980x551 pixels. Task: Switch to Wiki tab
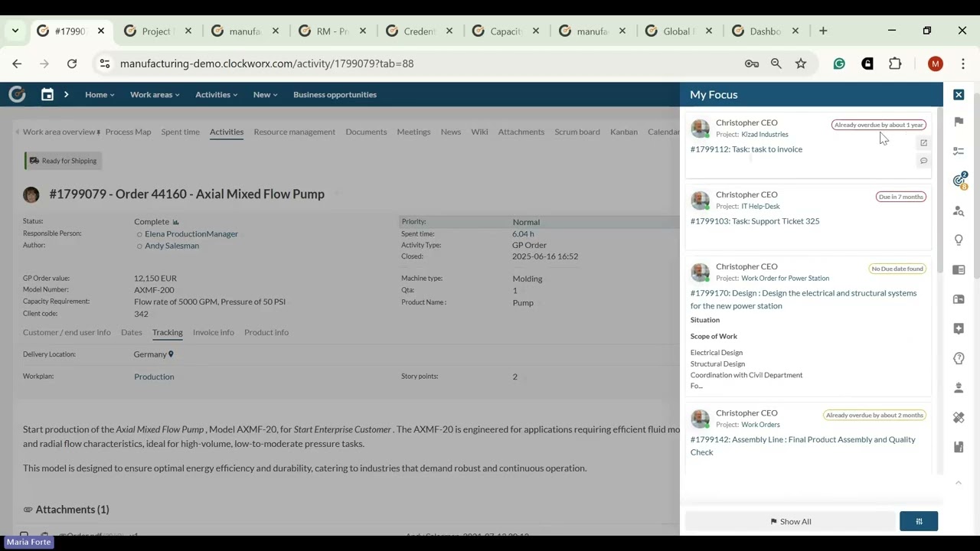(x=479, y=132)
